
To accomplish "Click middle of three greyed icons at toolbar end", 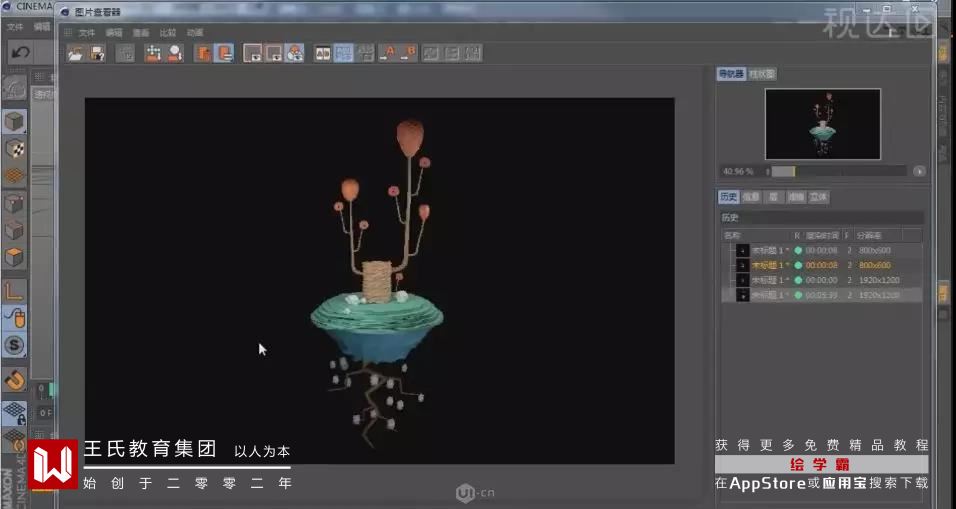I will pyautogui.click(x=452, y=54).
